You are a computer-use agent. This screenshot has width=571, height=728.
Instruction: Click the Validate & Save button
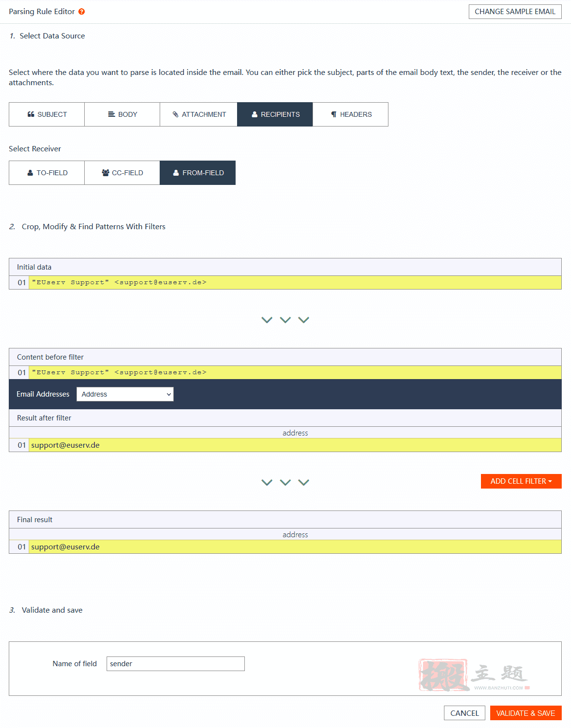[x=526, y=713]
